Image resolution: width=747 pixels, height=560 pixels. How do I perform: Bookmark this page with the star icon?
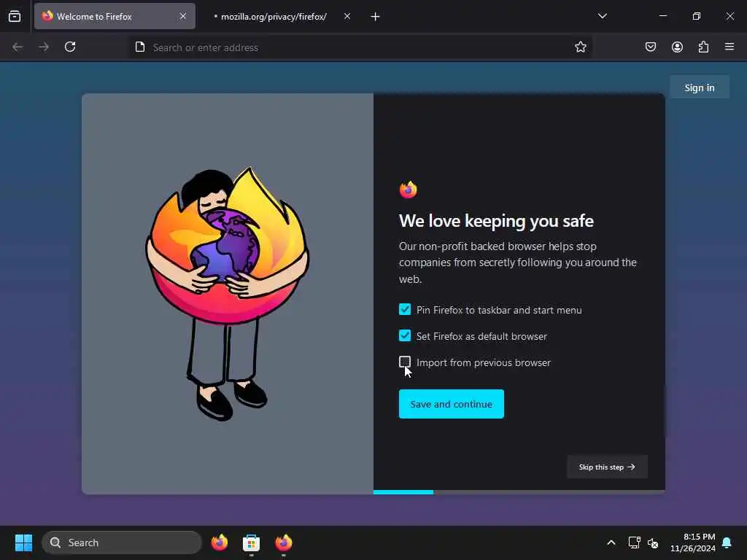(x=580, y=47)
